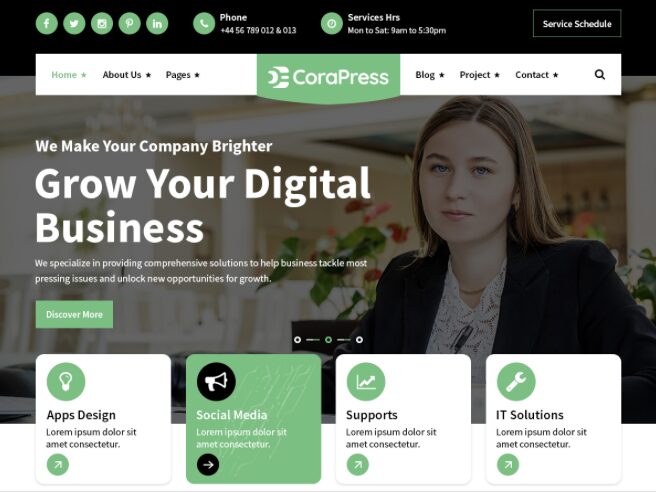
Task: Open the Instagram social icon
Action: [102, 23]
